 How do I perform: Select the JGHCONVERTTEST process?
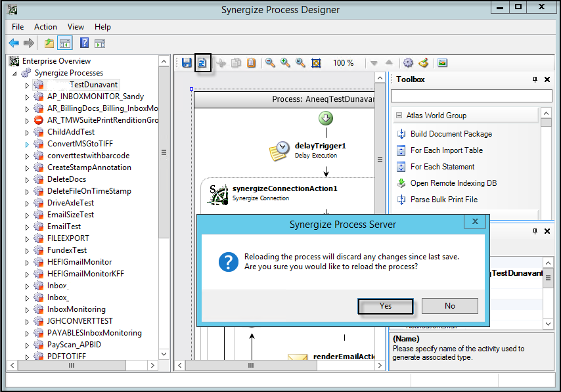(79, 321)
